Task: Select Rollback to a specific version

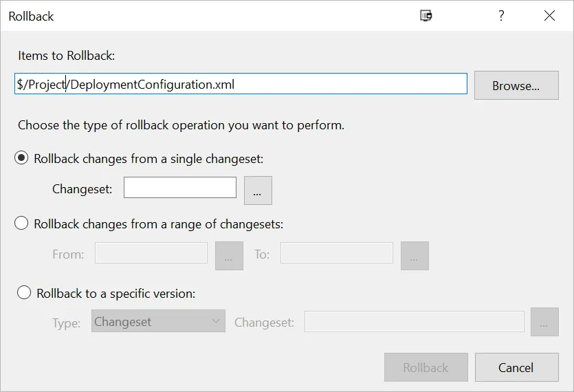Action: pyautogui.click(x=24, y=293)
